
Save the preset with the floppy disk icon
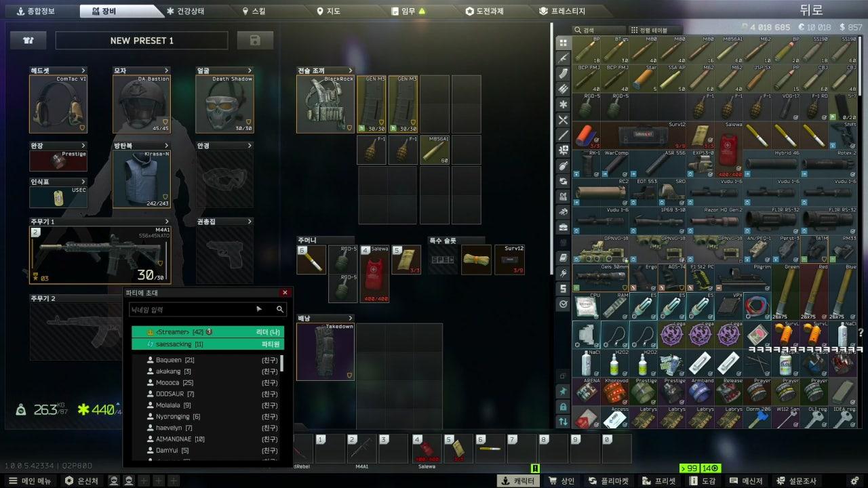tap(255, 41)
